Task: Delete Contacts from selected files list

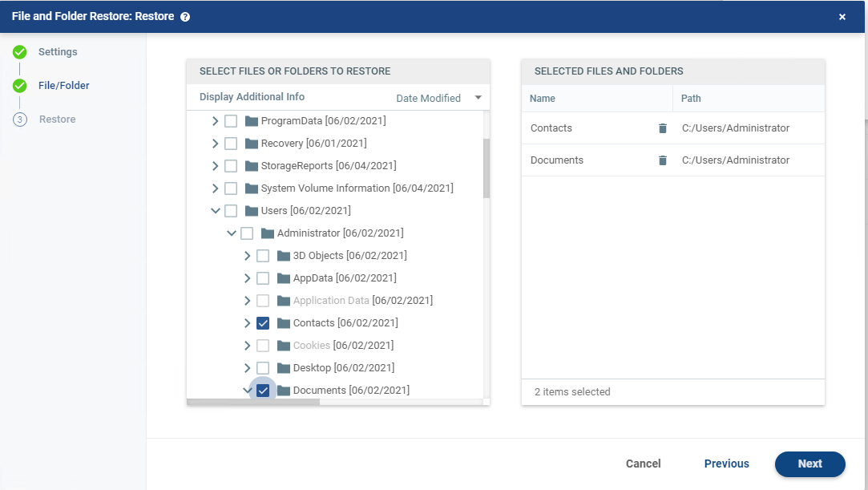Action: (x=662, y=128)
